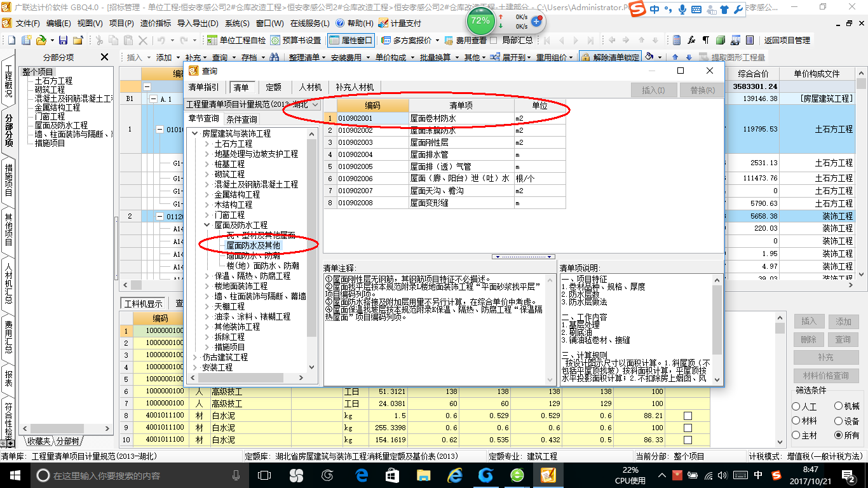The height and width of the screenshot is (488, 868).
Task: Open Internet Explorer from taskbar
Action: pyautogui.click(x=455, y=475)
